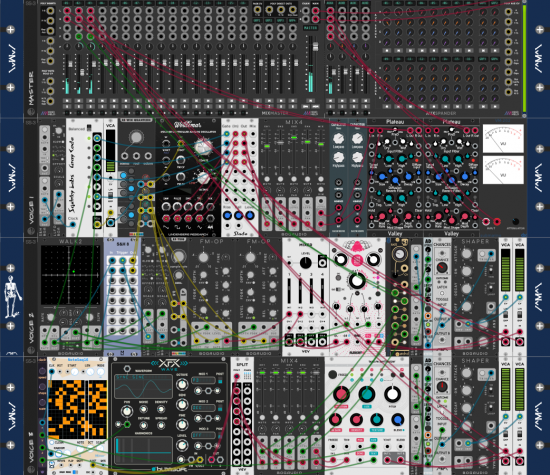Click the Gray Code module Clock input jack
The image size is (550, 475).
pyautogui.click(x=73, y=224)
